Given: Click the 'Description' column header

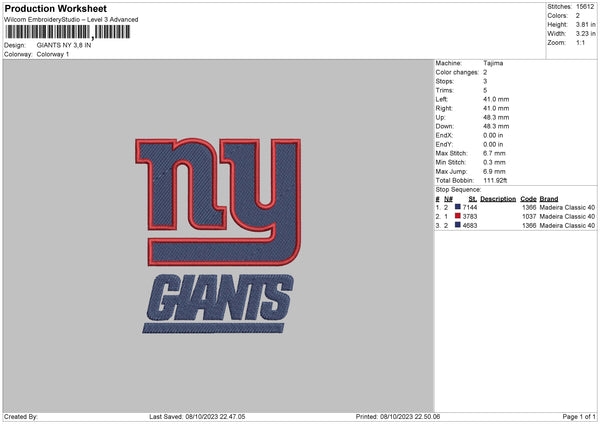Looking at the screenshot, I should (498, 199).
